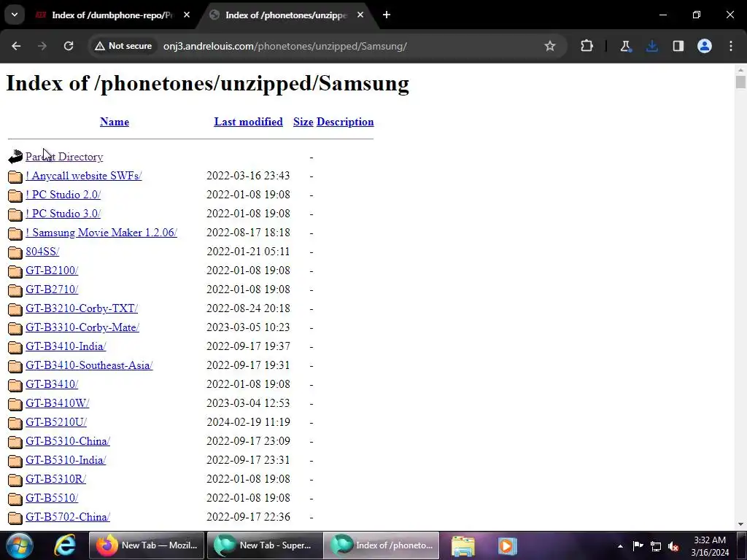Open the media player taskbar icon
Image resolution: width=747 pixels, height=560 pixels.
pos(507,545)
